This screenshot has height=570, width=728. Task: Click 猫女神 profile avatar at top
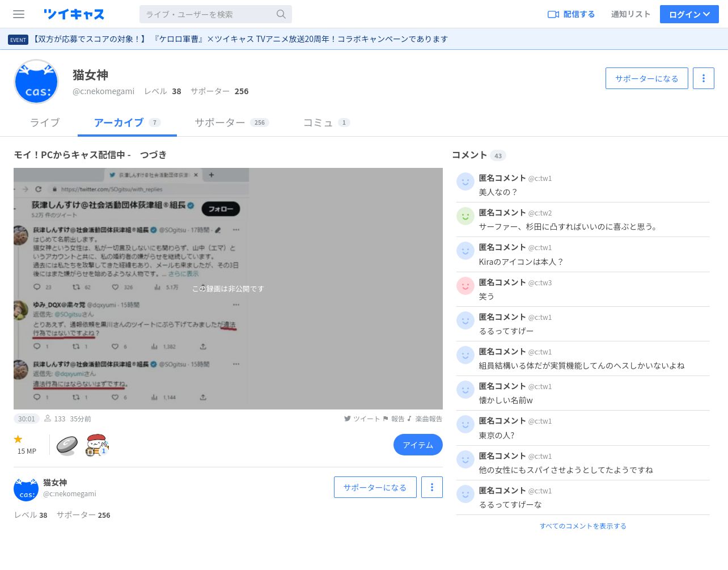[36, 82]
